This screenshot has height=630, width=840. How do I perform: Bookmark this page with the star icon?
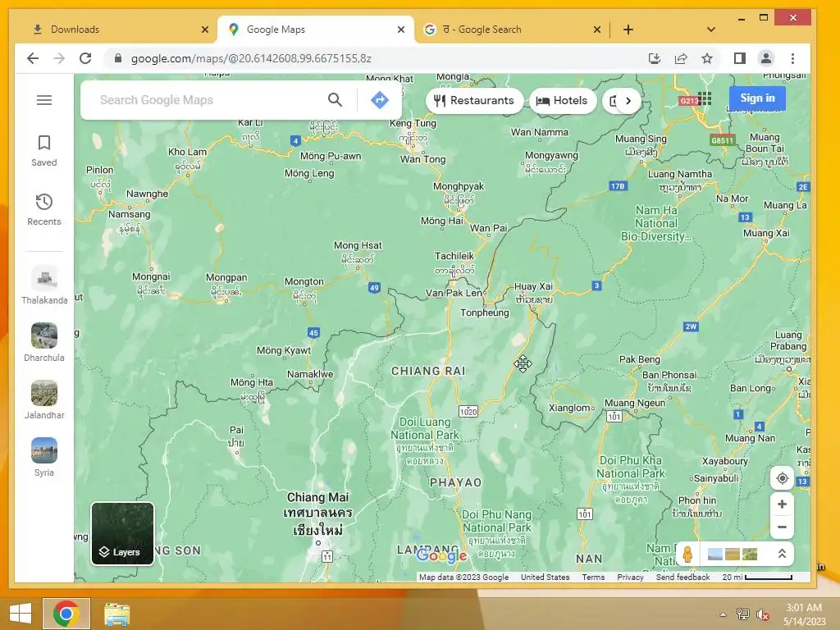click(707, 58)
